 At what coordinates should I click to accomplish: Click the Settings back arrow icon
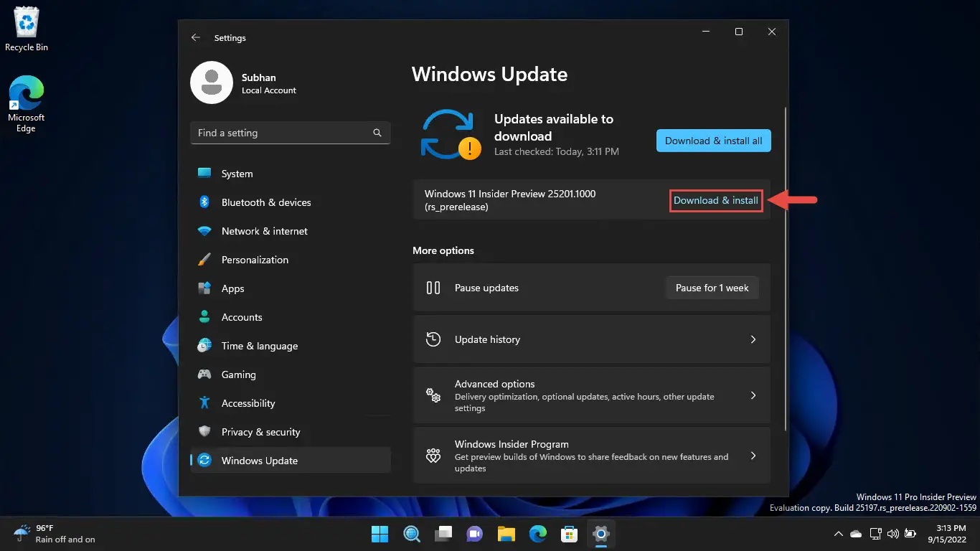[x=195, y=37]
